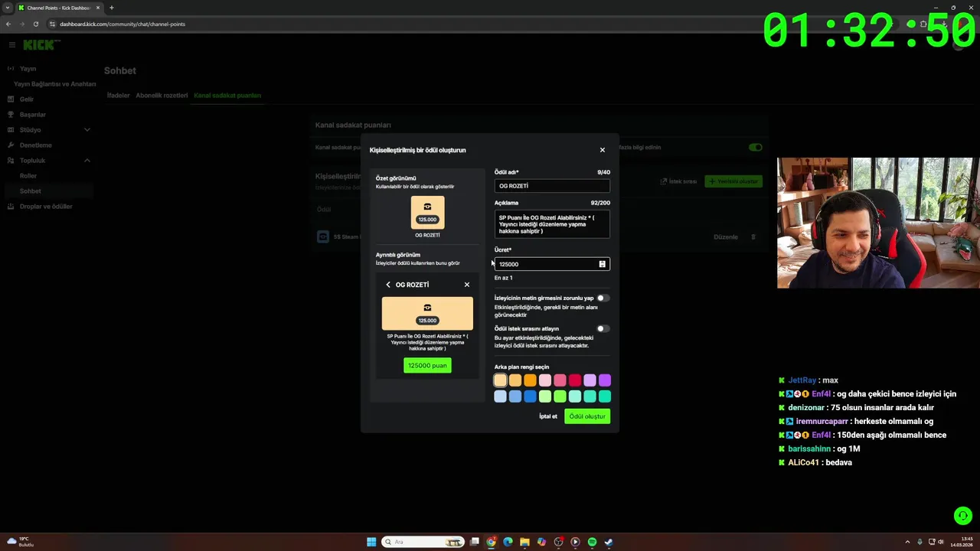Viewport: 980px width, 551px height.
Task: Open Yayın Bağlantısı ve Anahtarı page
Action: click(x=55, y=84)
